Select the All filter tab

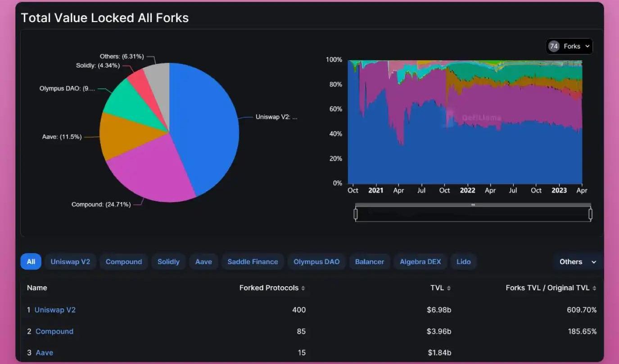click(31, 262)
